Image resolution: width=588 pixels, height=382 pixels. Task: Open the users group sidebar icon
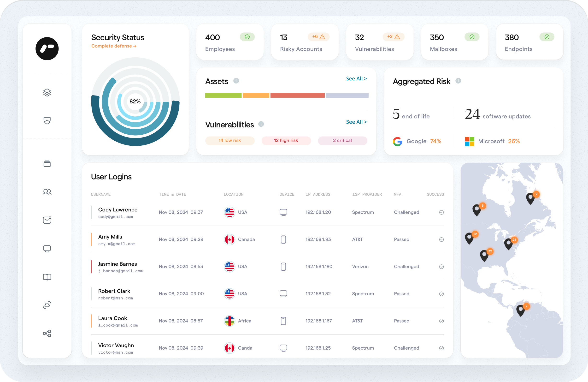(47, 192)
